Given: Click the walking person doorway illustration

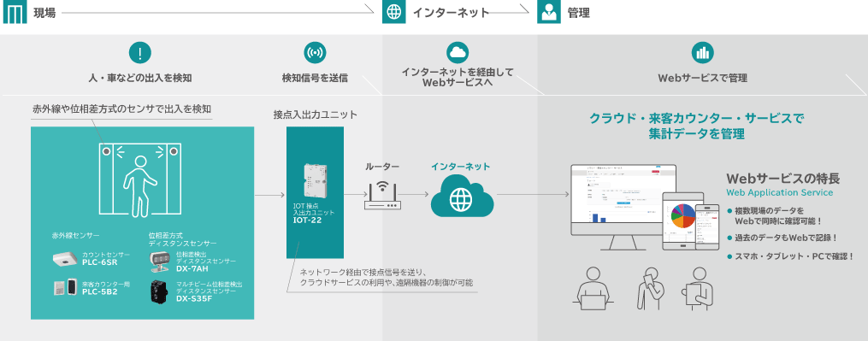Looking at the screenshot, I should pyautogui.click(x=141, y=181).
